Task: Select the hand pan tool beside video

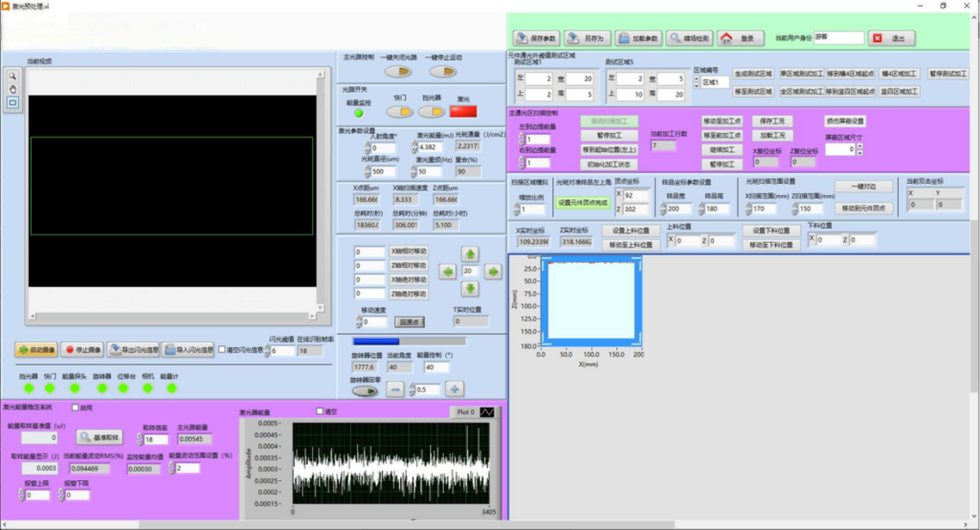Action: (x=12, y=89)
